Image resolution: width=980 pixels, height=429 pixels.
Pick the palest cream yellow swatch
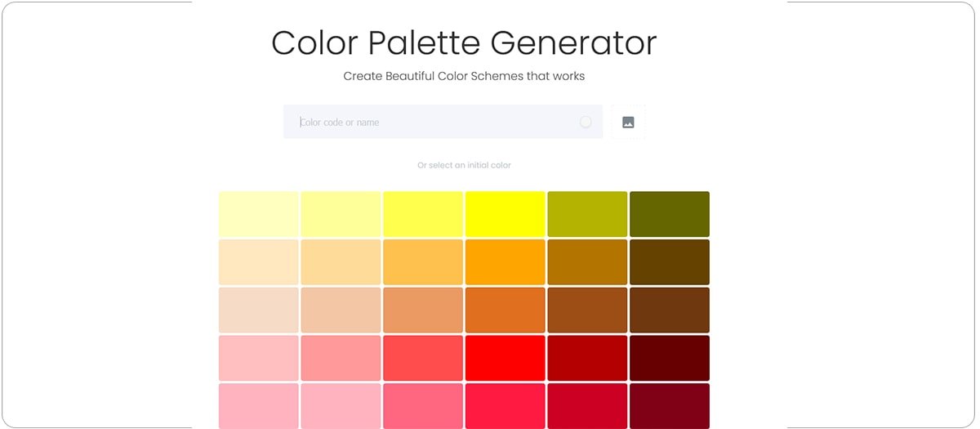click(258, 214)
